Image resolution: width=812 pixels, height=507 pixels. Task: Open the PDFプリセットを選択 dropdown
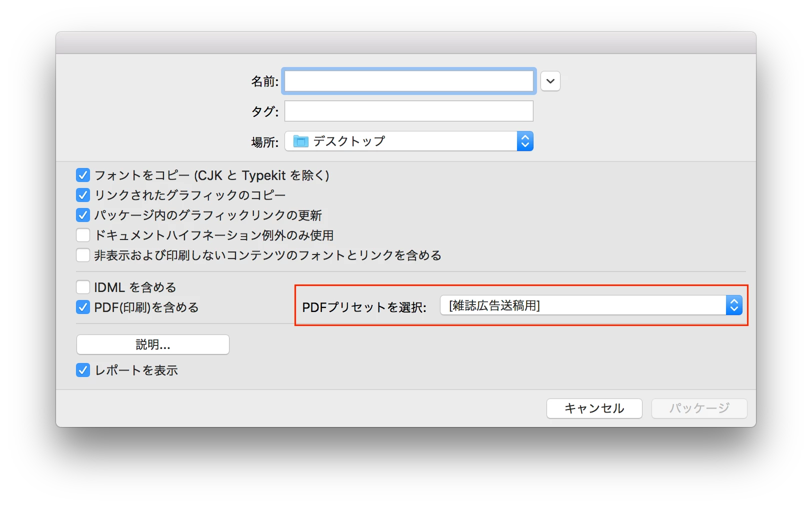pyautogui.click(x=591, y=305)
